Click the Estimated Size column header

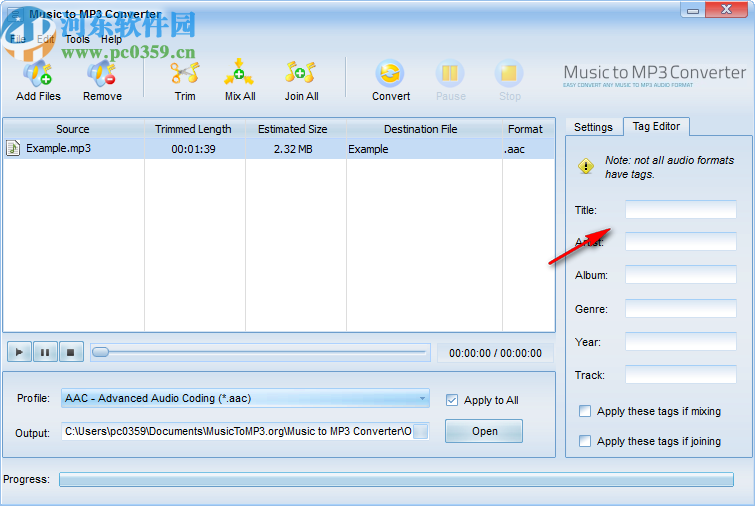click(x=296, y=129)
